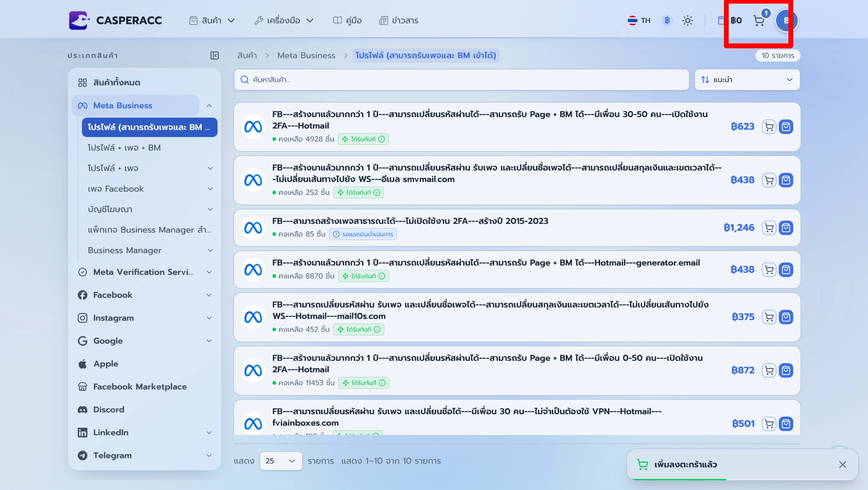Open the คู่มือ guide page
The width and height of the screenshot is (868, 490).
pyautogui.click(x=347, y=20)
